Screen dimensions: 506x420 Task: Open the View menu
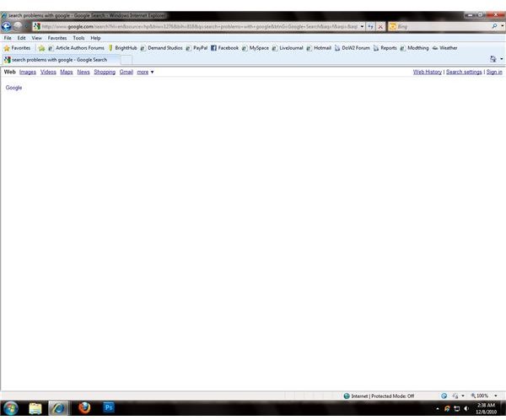(x=36, y=38)
